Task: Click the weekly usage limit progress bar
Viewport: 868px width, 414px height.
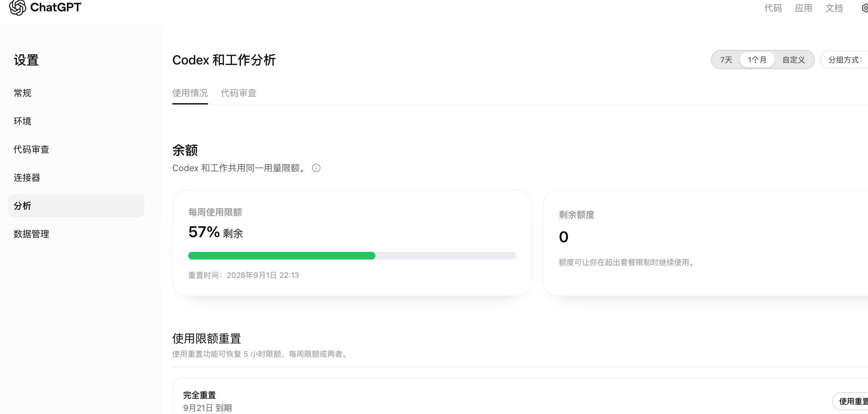Action: click(x=352, y=256)
